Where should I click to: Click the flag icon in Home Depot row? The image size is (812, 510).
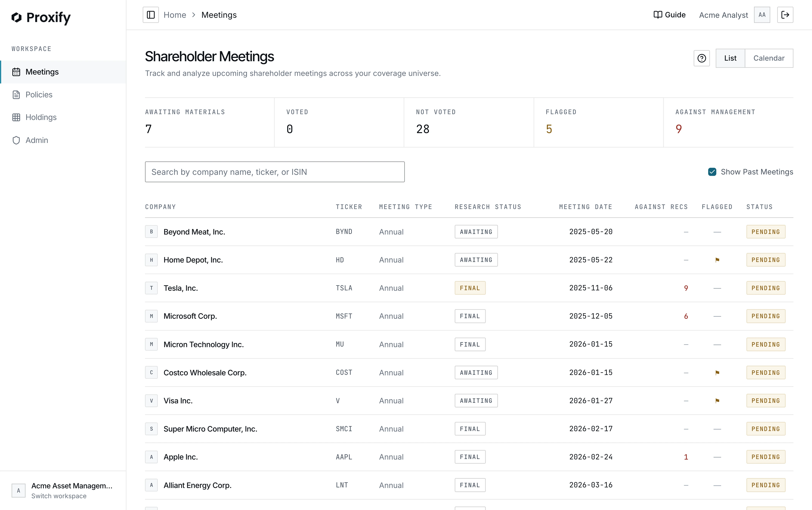[717, 260]
